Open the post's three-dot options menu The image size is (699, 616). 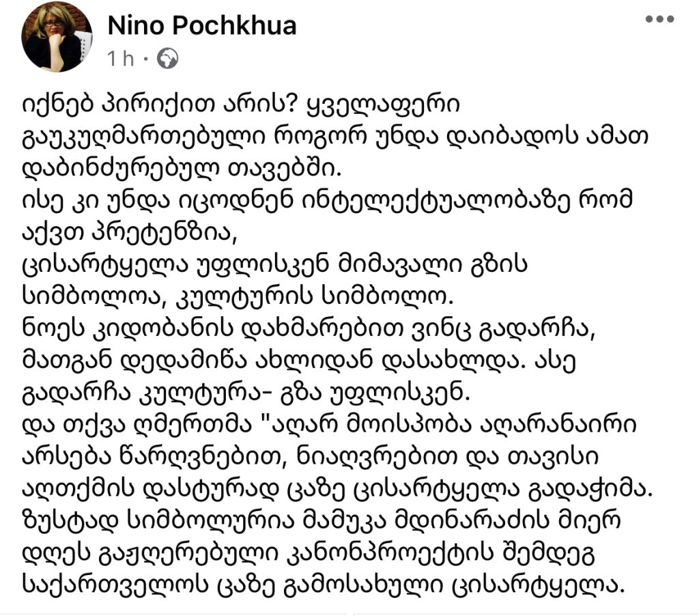660,19
